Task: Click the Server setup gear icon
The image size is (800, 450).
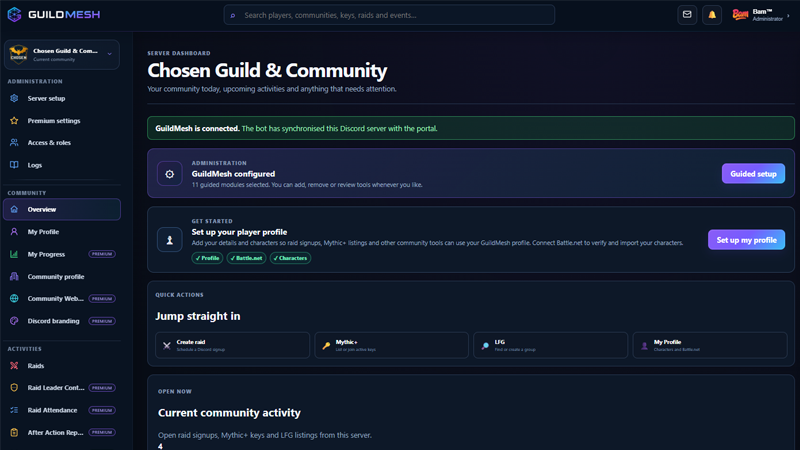Action: pyautogui.click(x=14, y=98)
